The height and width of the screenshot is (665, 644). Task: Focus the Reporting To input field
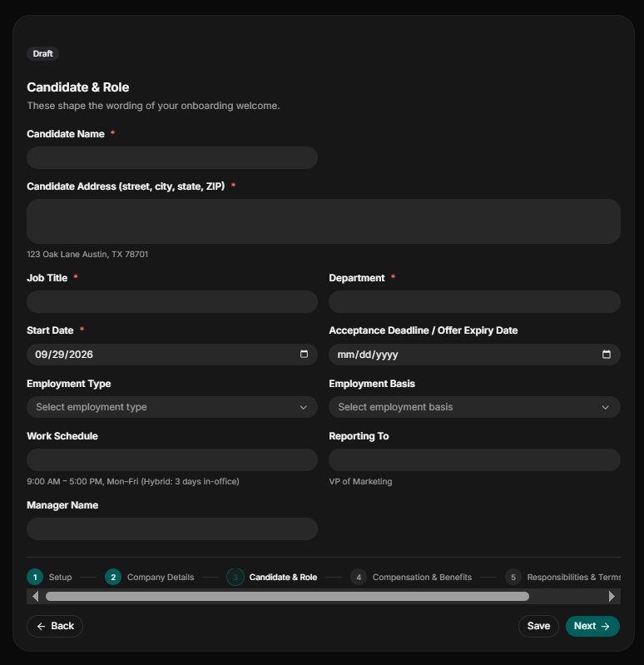click(x=474, y=459)
